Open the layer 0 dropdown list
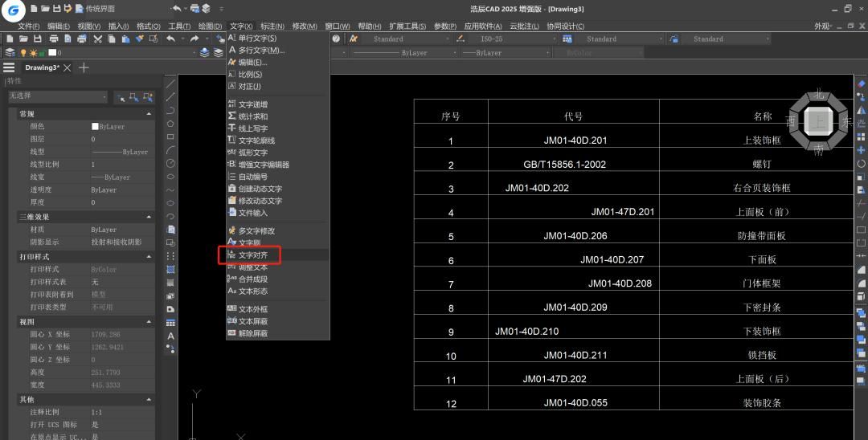The width and height of the screenshot is (868, 440). [x=123, y=52]
